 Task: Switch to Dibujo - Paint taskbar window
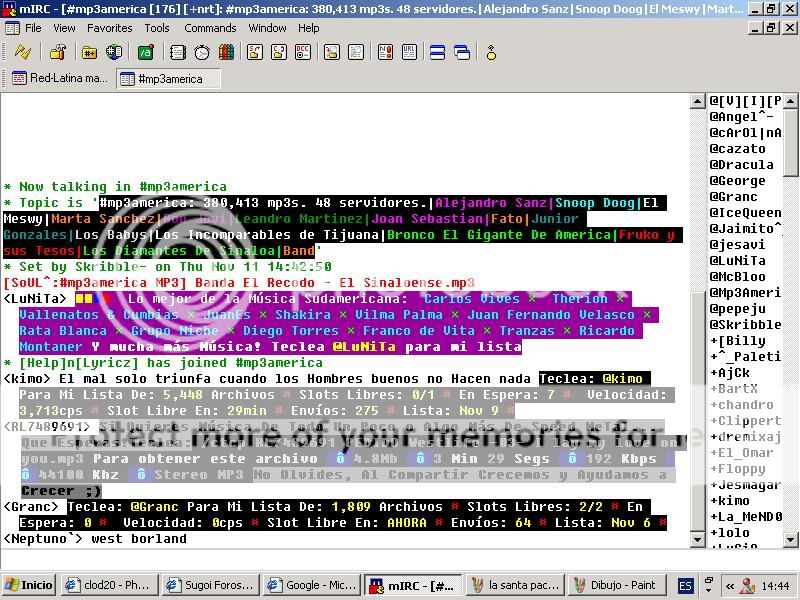coord(616,585)
